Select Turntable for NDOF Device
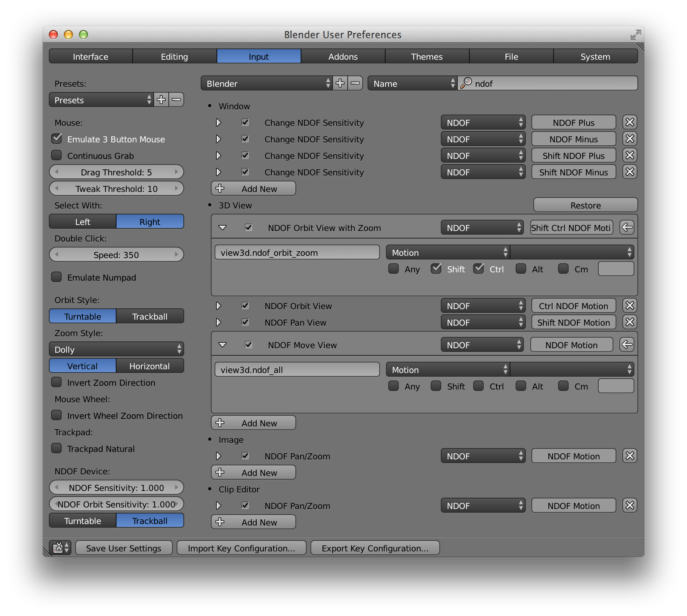This screenshot has width=687, height=616. tap(83, 521)
